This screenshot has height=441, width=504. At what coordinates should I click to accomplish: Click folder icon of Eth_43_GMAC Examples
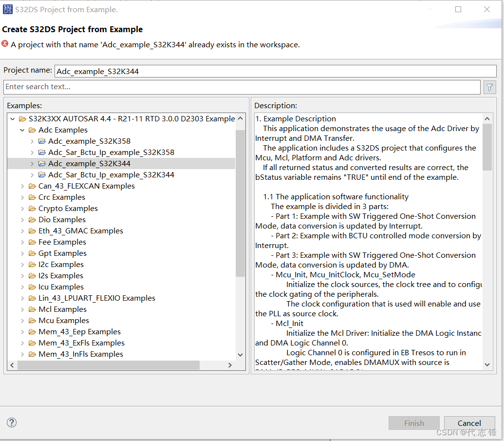pyautogui.click(x=32, y=230)
